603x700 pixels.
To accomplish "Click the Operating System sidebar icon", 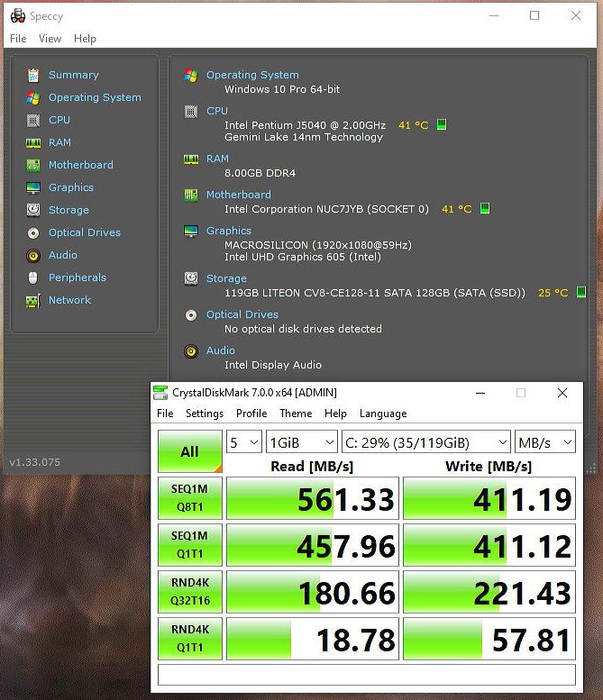I will click(x=33, y=98).
